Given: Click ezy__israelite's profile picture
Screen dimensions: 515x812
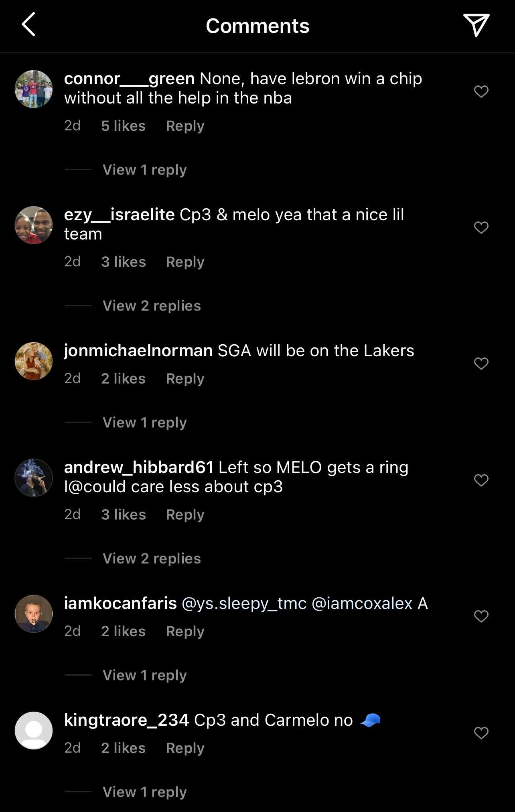Looking at the screenshot, I should tap(34, 225).
